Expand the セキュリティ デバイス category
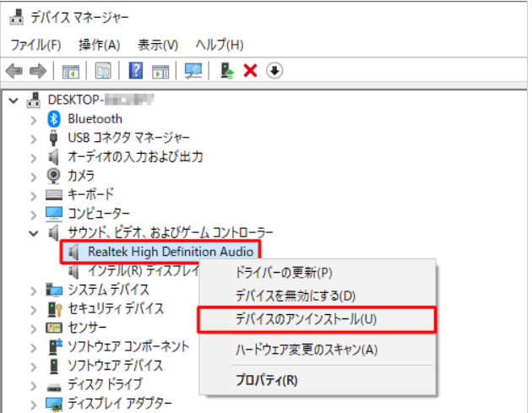 (33, 310)
